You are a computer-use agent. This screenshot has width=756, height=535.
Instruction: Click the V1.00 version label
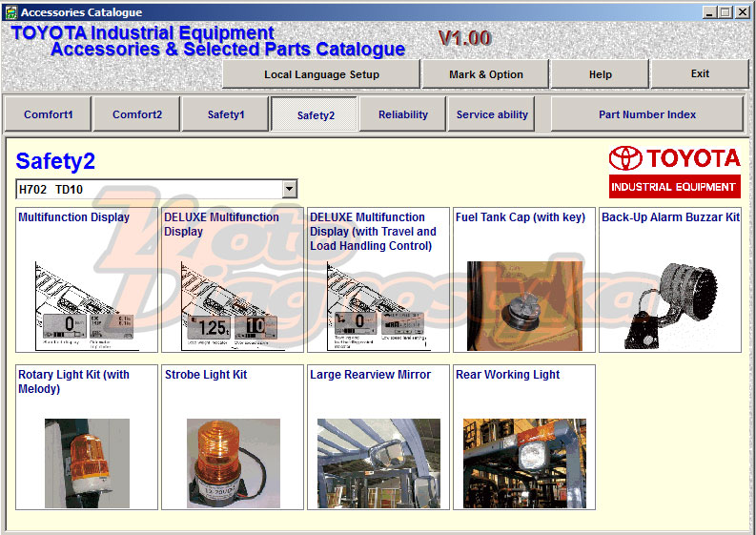coord(465,38)
